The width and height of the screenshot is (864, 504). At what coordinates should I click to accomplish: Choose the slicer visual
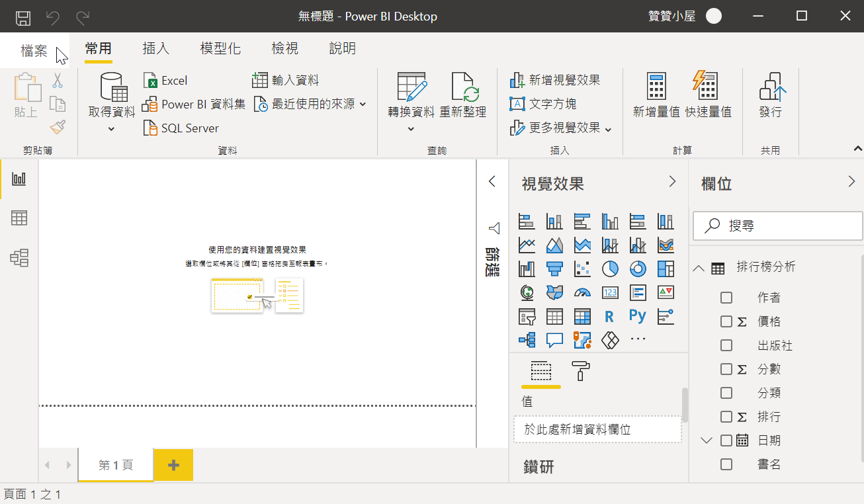coord(527,316)
